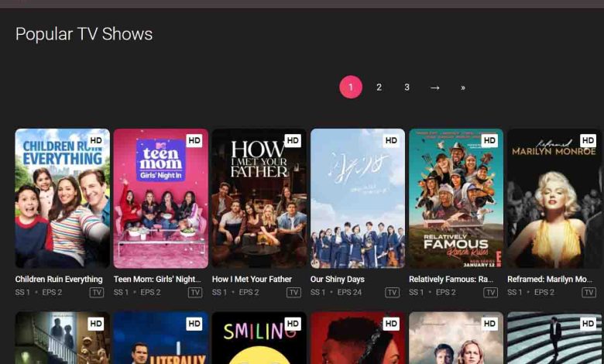Open the Our Shiny Days poster
This screenshot has height=364, width=604.
358,198
